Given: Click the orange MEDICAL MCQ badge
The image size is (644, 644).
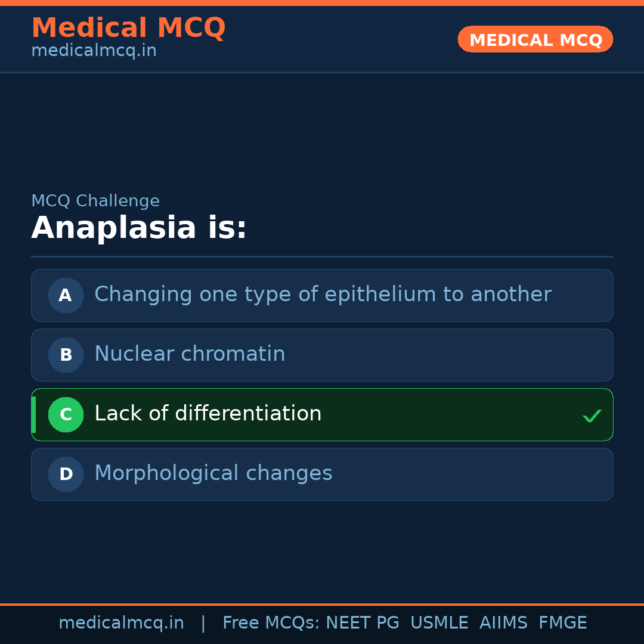Looking at the screenshot, I should tap(535, 39).
